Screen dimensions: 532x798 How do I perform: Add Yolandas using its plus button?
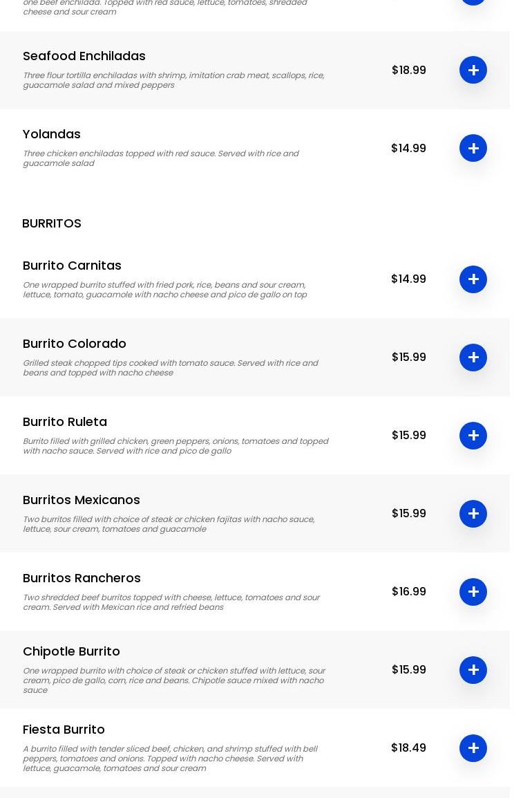click(x=473, y=148)
